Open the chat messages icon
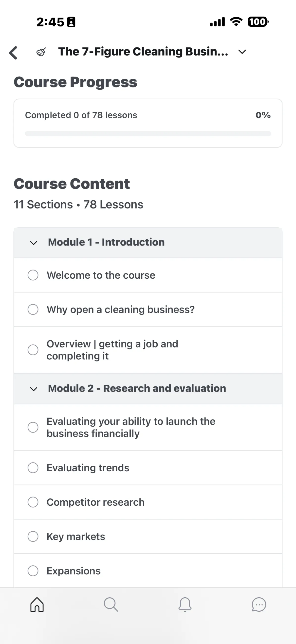This screenshot has width=296, height=644. click(x=259, y=604)
